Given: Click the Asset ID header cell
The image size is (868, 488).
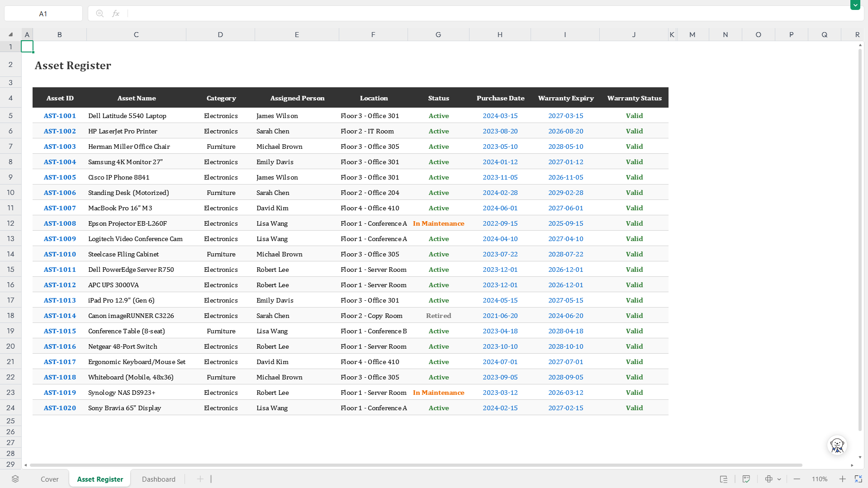Looking at the screenshot, I should (x=60, y=98).
